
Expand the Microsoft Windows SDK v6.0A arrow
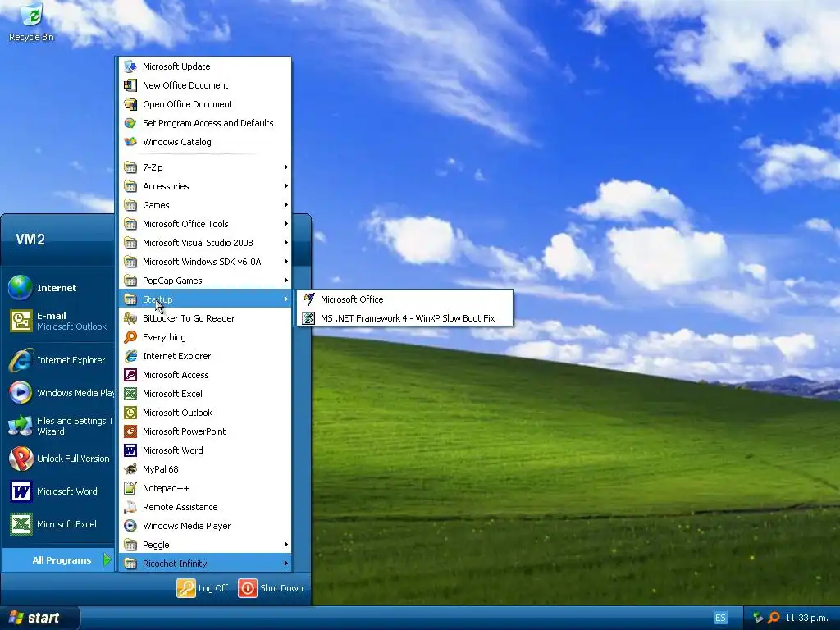[286, 262]
